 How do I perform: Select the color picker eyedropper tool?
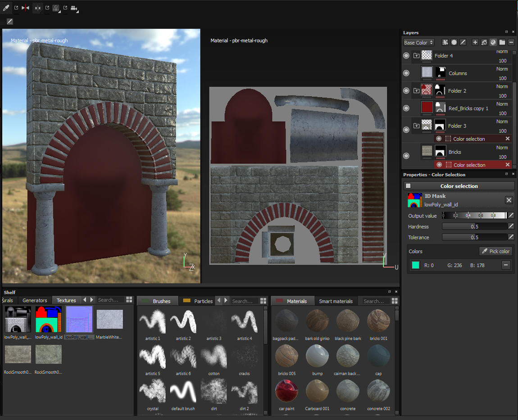point(6,8)
